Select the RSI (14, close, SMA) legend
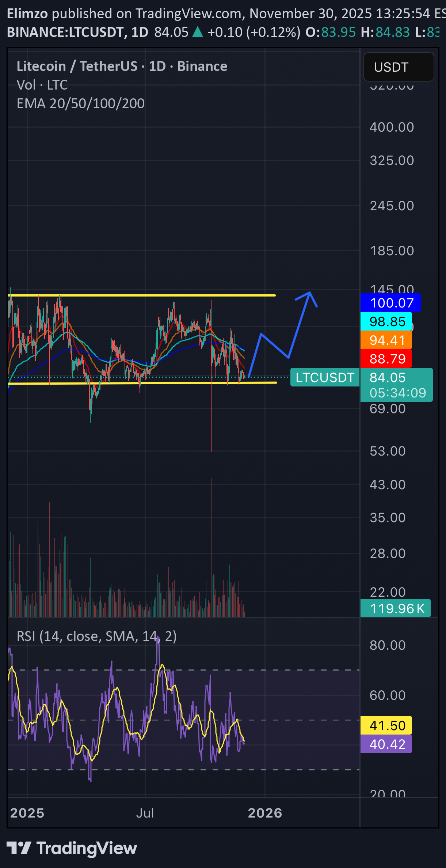The image size is (446, 868). 97,636
